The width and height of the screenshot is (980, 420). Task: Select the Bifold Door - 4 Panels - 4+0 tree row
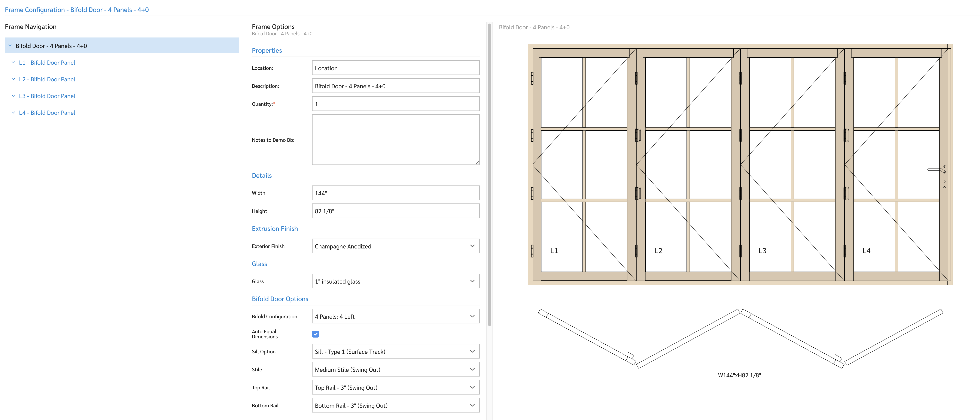(x=122, y=46)
